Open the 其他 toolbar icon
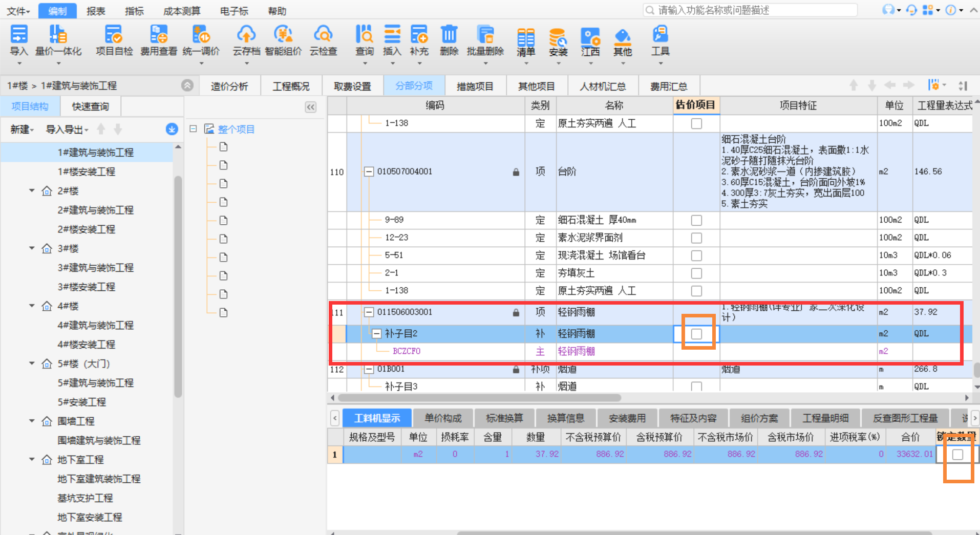 point(623,37)
